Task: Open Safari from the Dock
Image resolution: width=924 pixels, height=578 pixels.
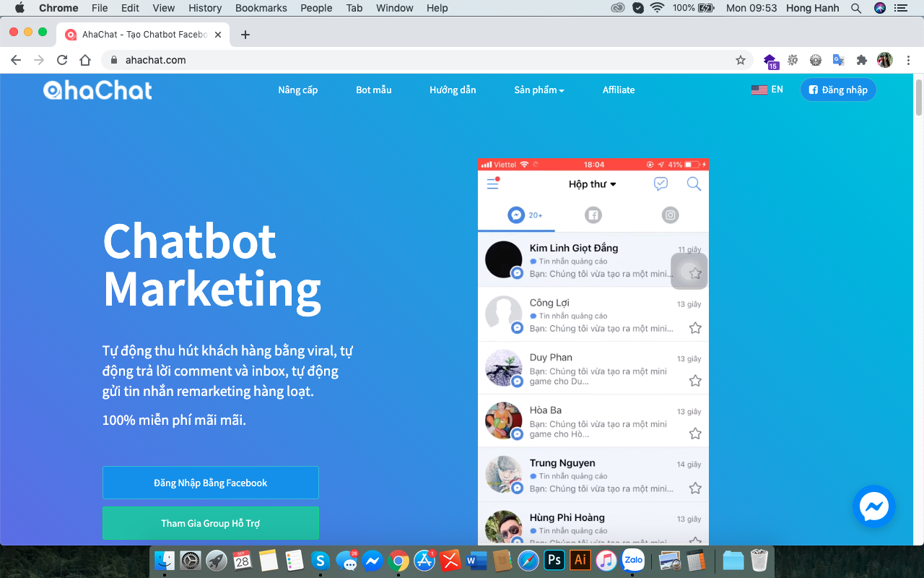Action: tap(528, 560)
